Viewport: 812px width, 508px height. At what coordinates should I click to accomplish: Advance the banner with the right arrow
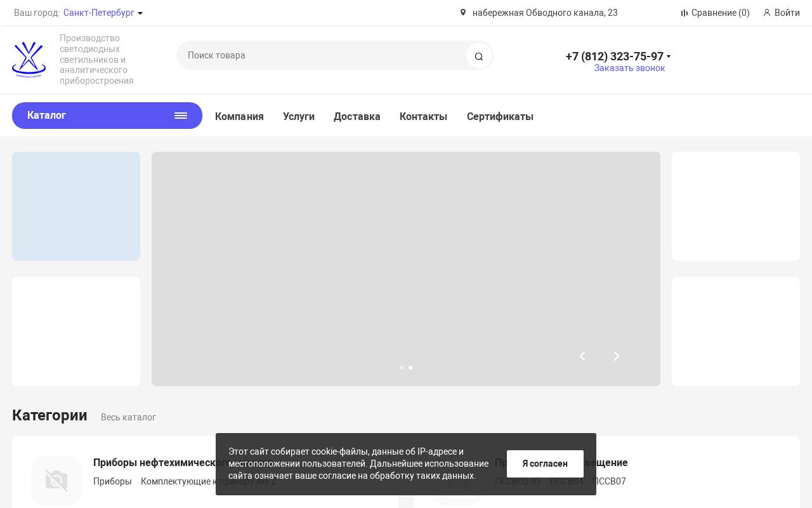pyautogui.click(x=616, y=356)
